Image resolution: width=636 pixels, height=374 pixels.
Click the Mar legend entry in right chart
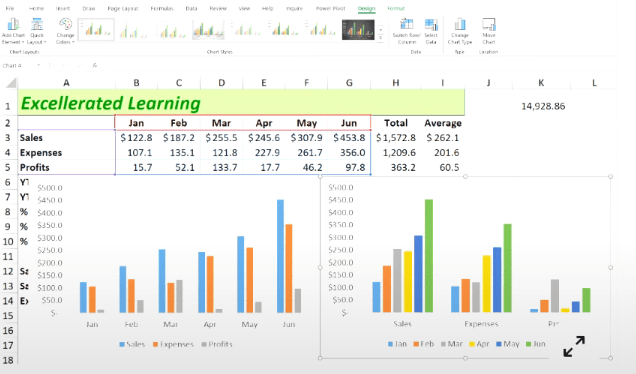pos(452,344)
